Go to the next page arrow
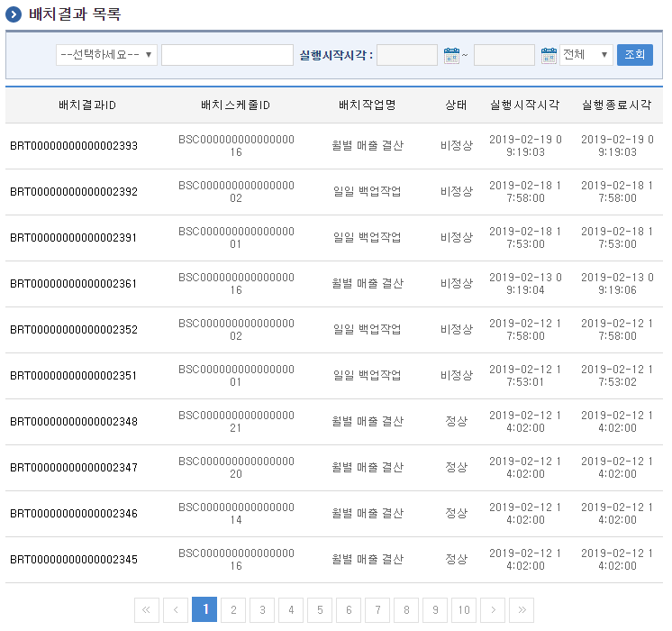672x631 pixels. coord(493,610)
